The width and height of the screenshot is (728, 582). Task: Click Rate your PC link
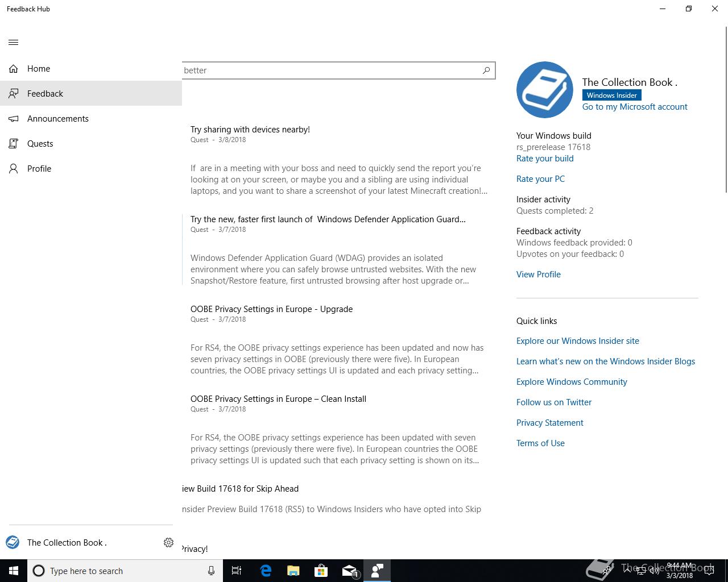[540, 179]
